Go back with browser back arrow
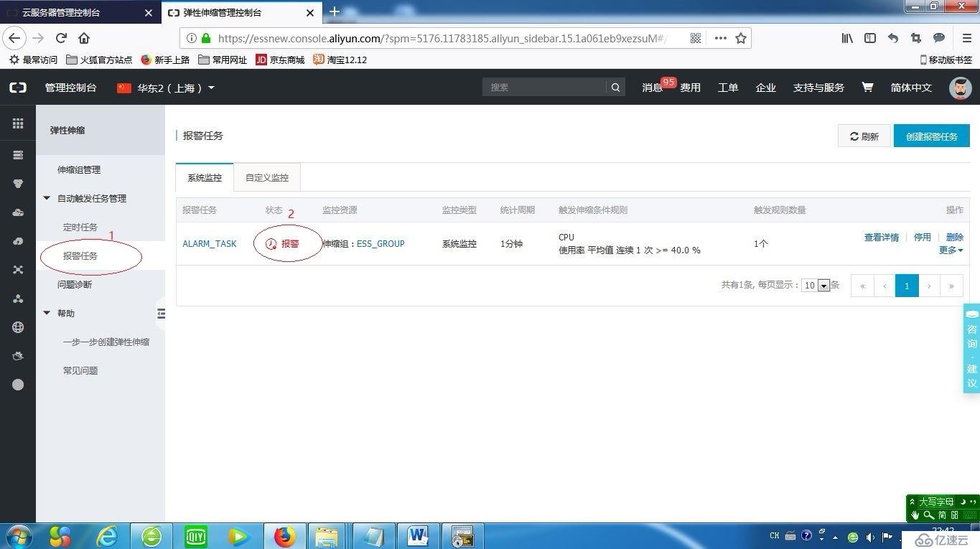The image size is (980, 549). point(14,38)
